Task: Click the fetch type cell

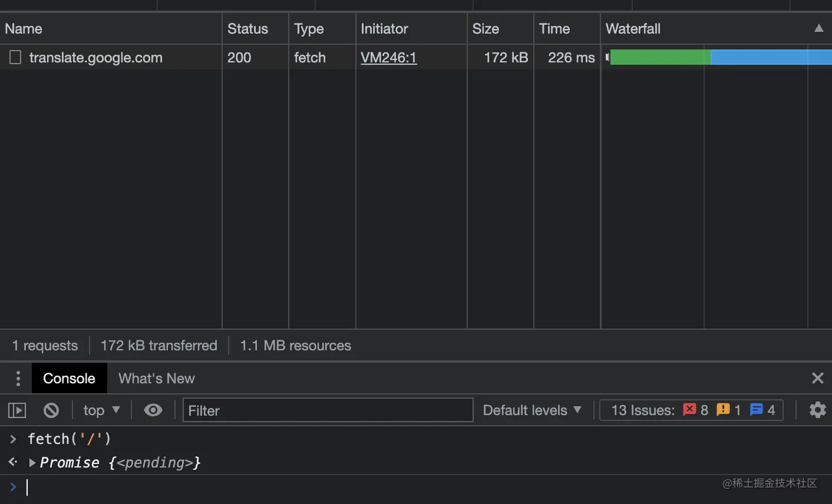Action: point(322,57)
